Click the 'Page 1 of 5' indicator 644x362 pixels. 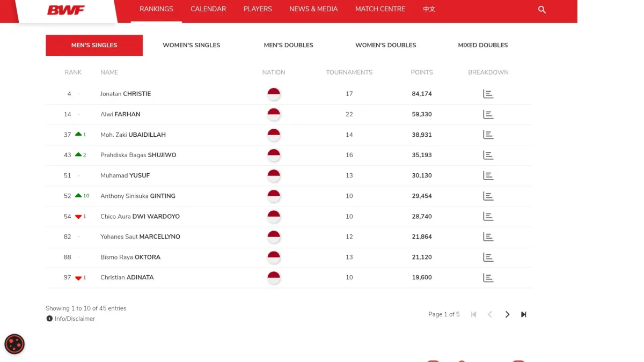coord(444,314)
